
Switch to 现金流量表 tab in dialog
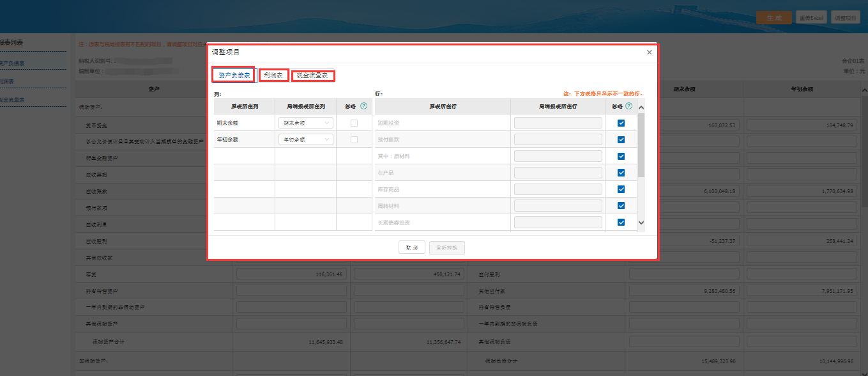pyautogui.click(x=312, y=75)
